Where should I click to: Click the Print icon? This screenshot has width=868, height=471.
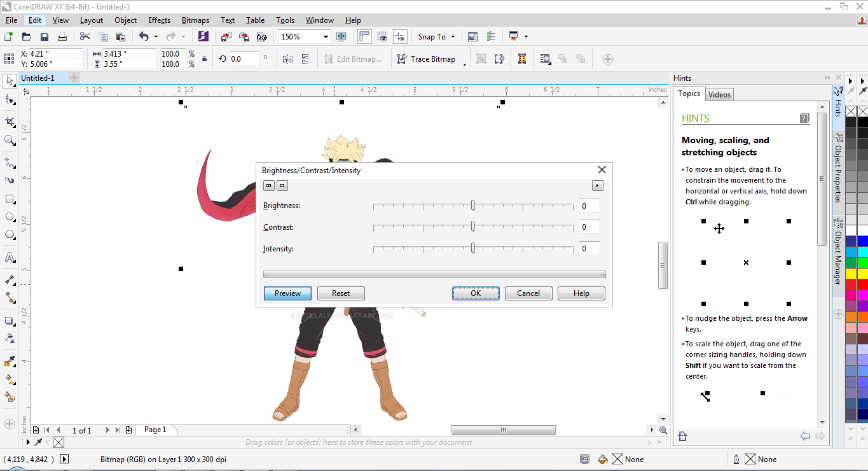(62, 37)
